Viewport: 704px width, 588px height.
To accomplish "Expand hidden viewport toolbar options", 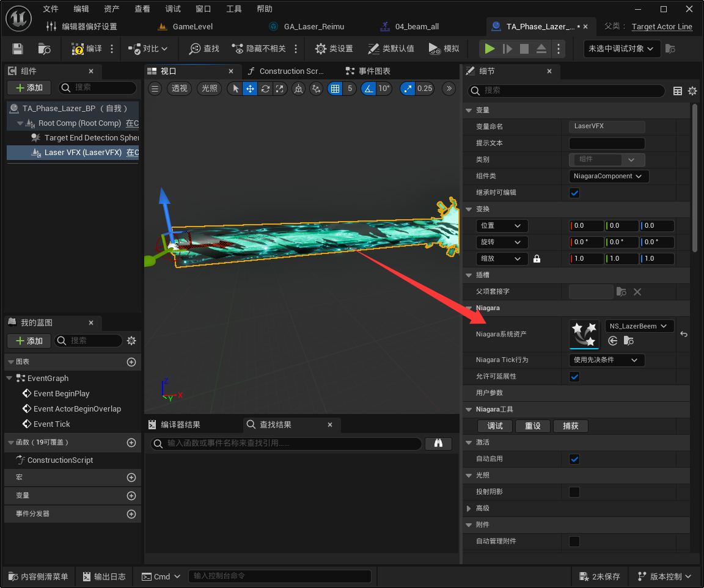I will [x=449, y=89].
